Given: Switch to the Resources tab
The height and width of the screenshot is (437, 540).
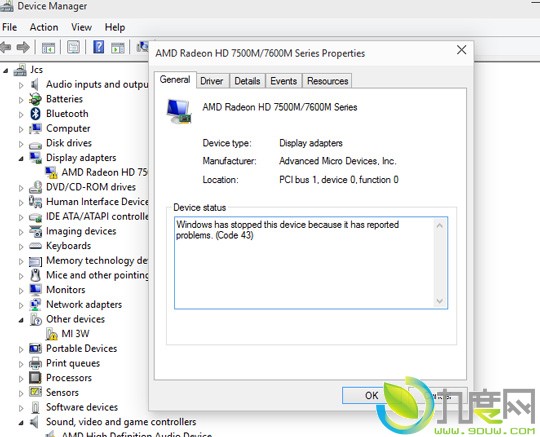Looking at the screenshot, I should [x=328, y=81].
